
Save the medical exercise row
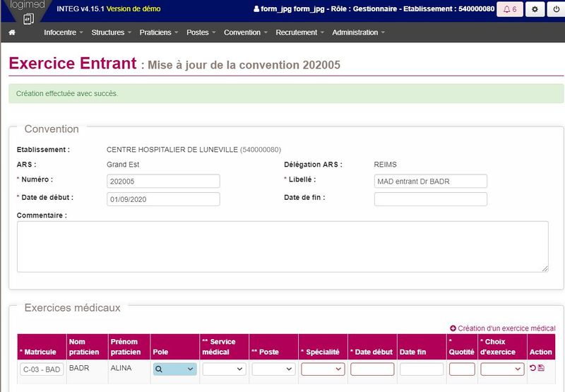click(x=541, y=368)
